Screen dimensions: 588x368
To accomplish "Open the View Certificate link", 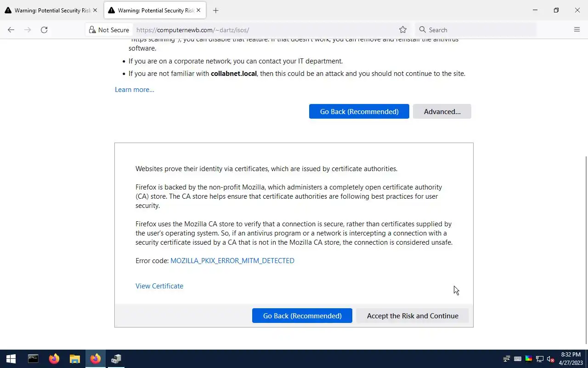I will (159, 286).
